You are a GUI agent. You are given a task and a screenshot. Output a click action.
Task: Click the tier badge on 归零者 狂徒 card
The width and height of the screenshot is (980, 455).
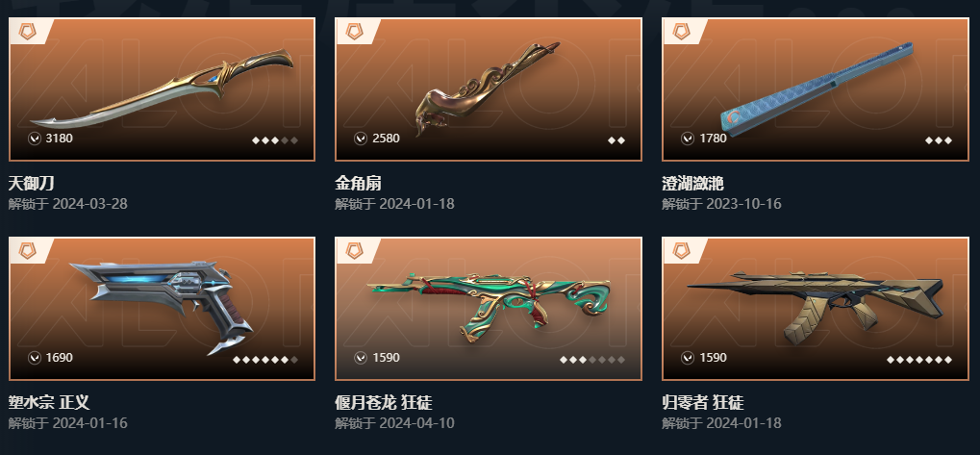click(x=681, y=251)
